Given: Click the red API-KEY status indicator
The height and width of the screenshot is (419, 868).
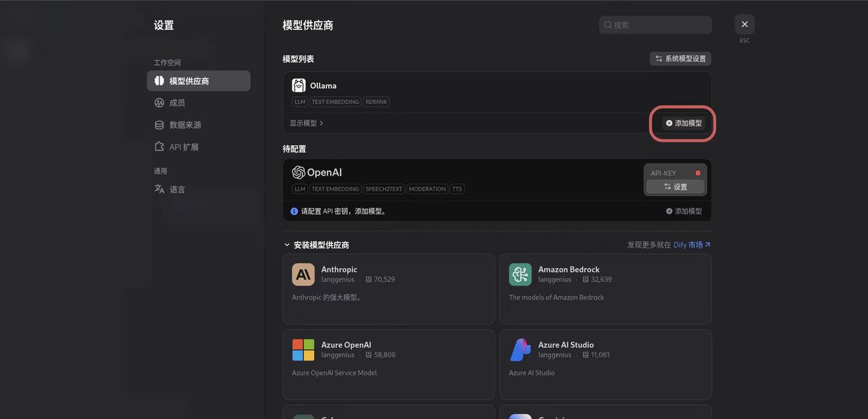Looking at the screenshot, I should (x=698, y=173).
